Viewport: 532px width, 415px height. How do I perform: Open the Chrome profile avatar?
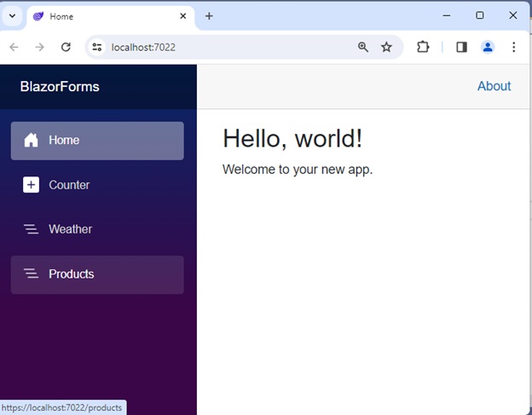point(488,47)
